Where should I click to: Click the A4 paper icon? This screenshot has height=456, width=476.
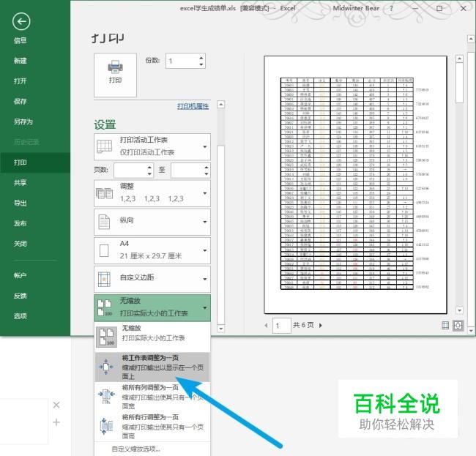pos(104,250)
